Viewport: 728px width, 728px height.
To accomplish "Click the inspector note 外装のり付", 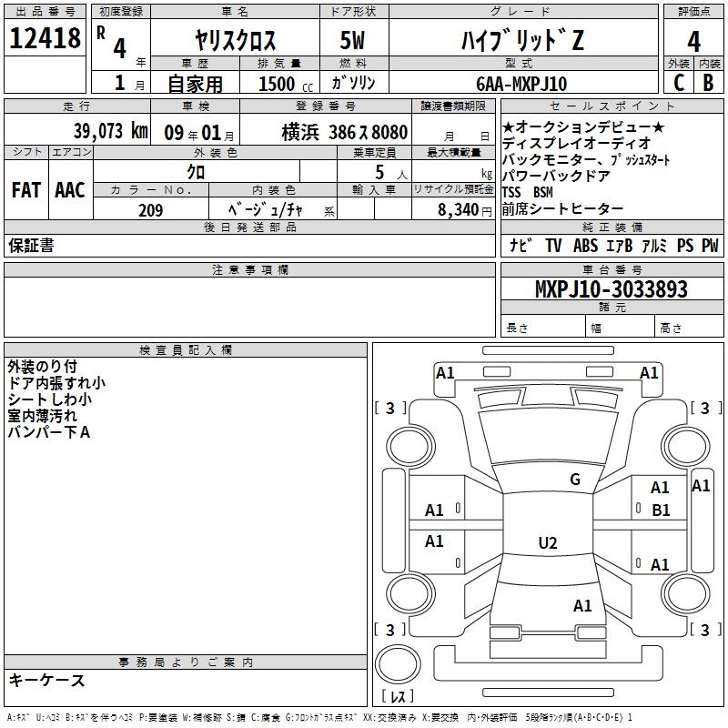I will point(42,367).
